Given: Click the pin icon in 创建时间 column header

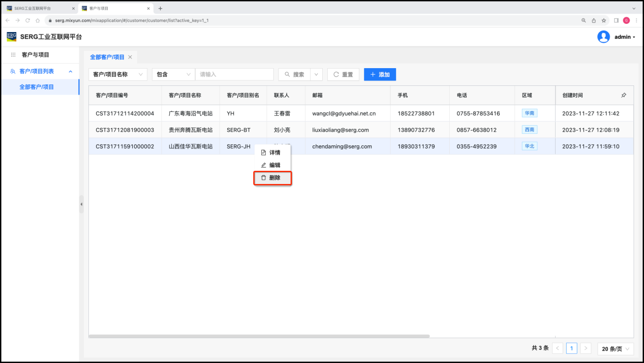Looking at the screenshot, I should [624, 95].
